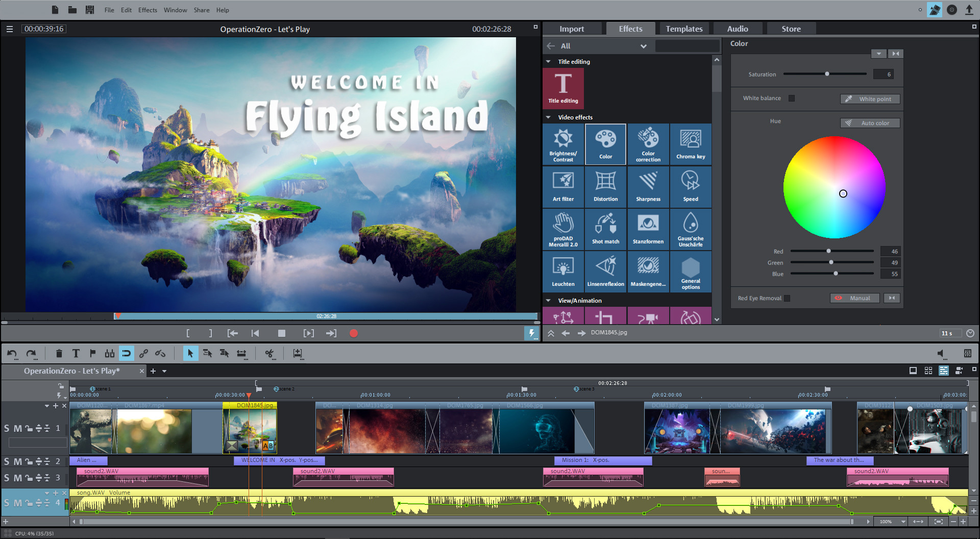This screenshot has height=539, width=980.
Task: Collapse the Video effects section
Action: tap(549, 117)
